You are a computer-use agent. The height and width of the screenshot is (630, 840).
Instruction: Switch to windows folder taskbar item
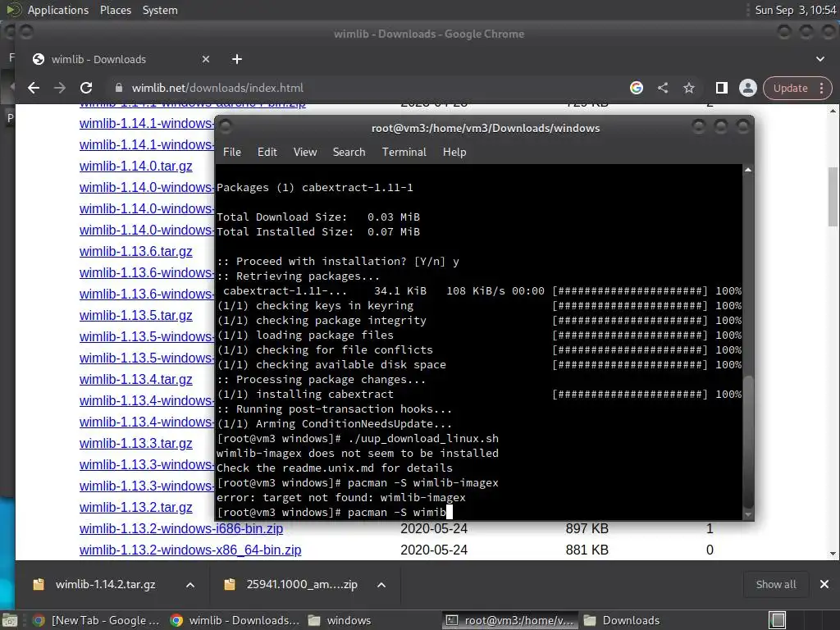point(340,620)
